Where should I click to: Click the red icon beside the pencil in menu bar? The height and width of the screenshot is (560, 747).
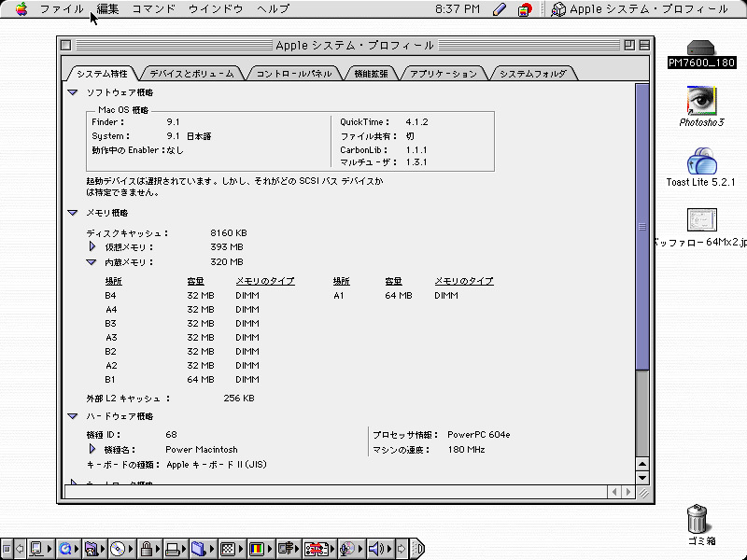tap(525, 9)
